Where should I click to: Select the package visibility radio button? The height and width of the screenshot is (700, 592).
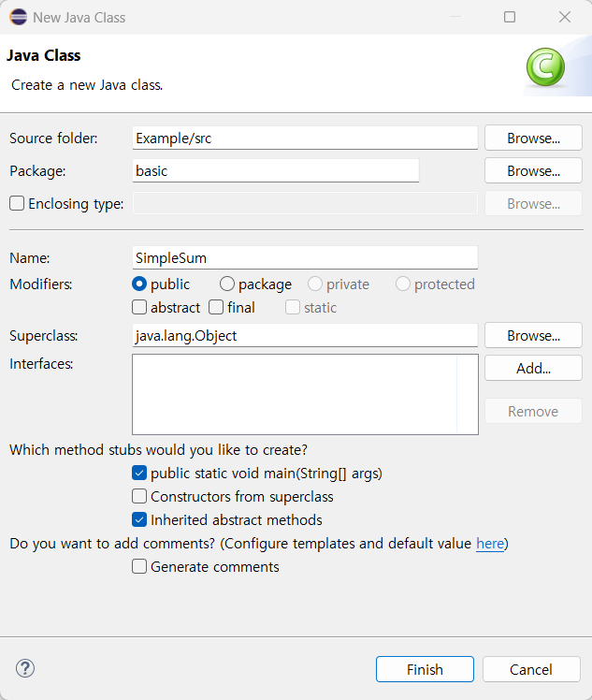[x=227, y=284]
